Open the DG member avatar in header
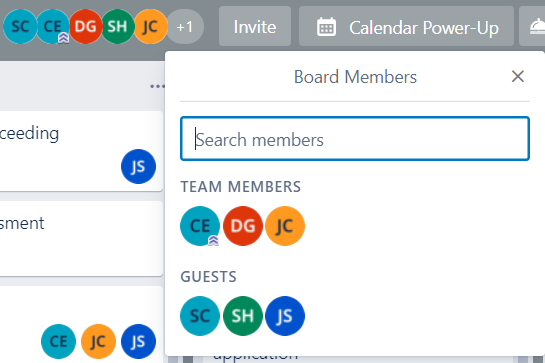Screen dimensions: 545x363 pos(86,27)
